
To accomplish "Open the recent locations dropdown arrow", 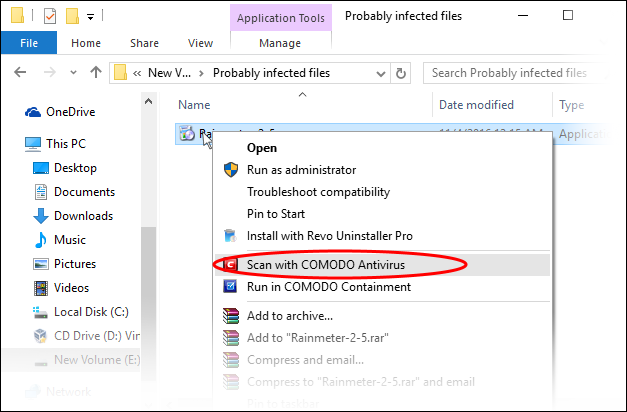I will tap(73, 73).
